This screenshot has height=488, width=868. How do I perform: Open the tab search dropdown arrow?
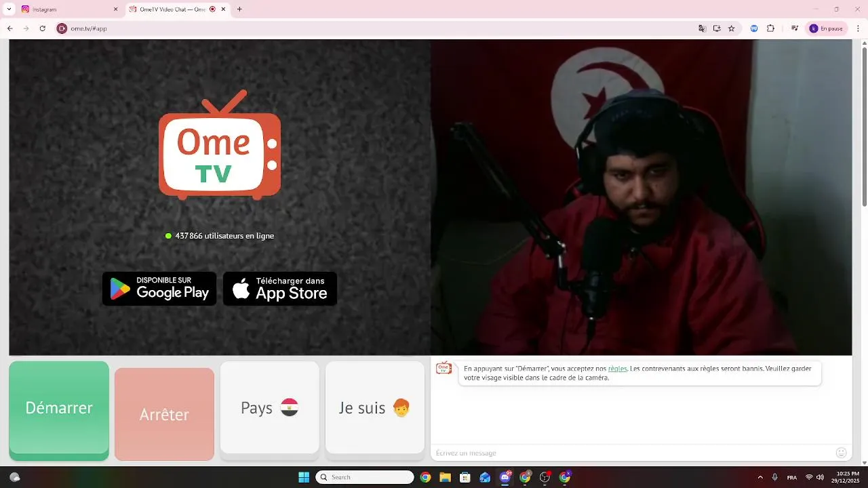click(x=9, y=9)
